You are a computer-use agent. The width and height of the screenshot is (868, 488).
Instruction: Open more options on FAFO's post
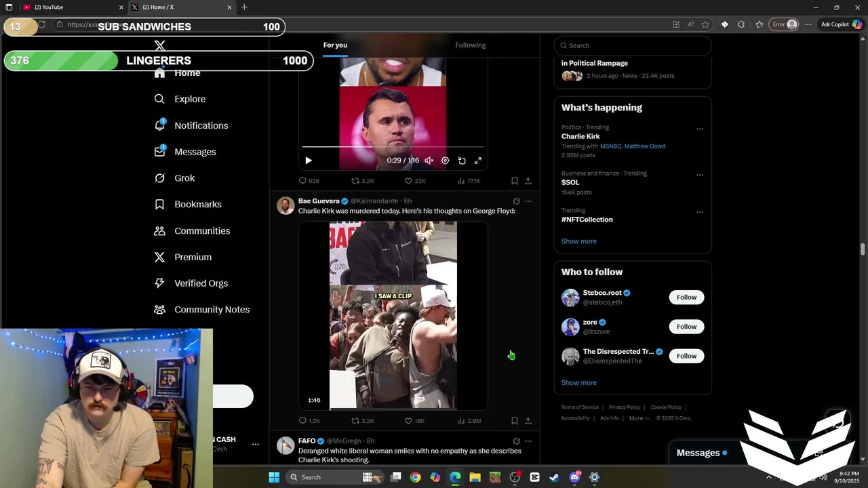pyautogui.click(x=528, y=441)
